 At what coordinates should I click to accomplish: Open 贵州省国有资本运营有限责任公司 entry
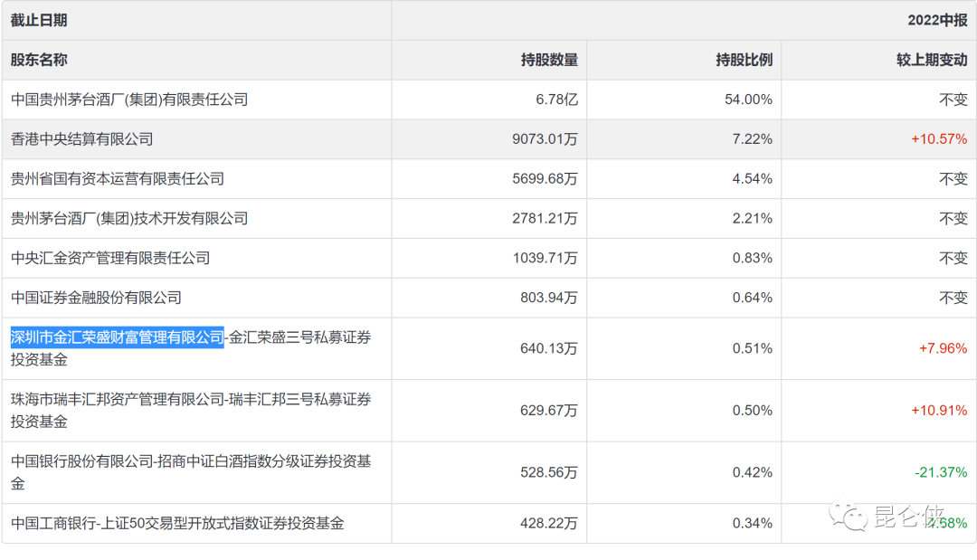click(118, 179)
